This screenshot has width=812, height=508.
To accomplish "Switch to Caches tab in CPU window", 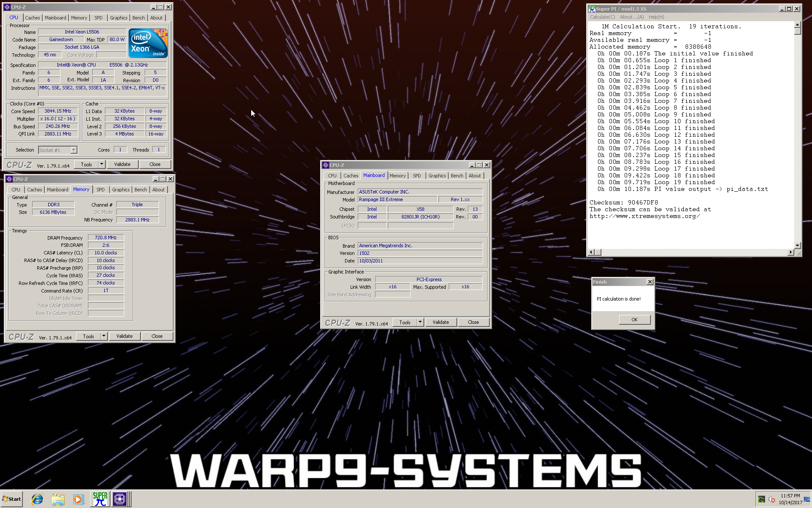I will click(x=32, y=18).
